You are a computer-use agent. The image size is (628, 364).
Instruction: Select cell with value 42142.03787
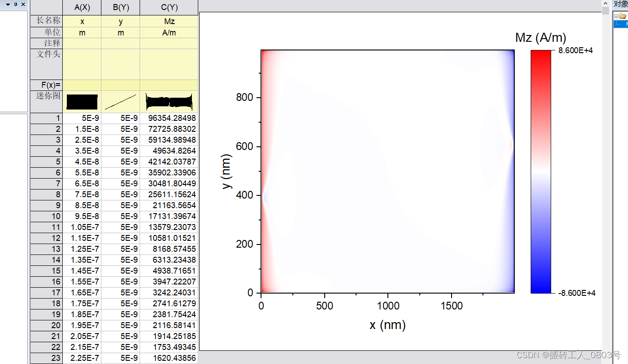pos(169,162)
